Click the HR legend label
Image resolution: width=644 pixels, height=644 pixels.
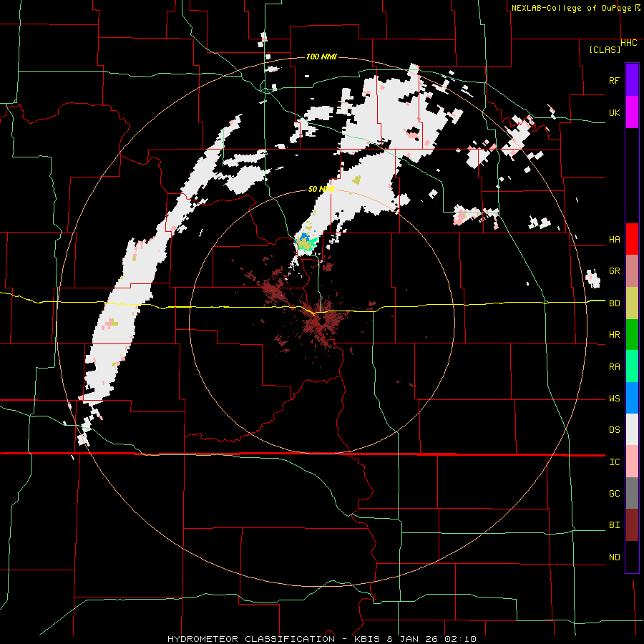(614, 335)
